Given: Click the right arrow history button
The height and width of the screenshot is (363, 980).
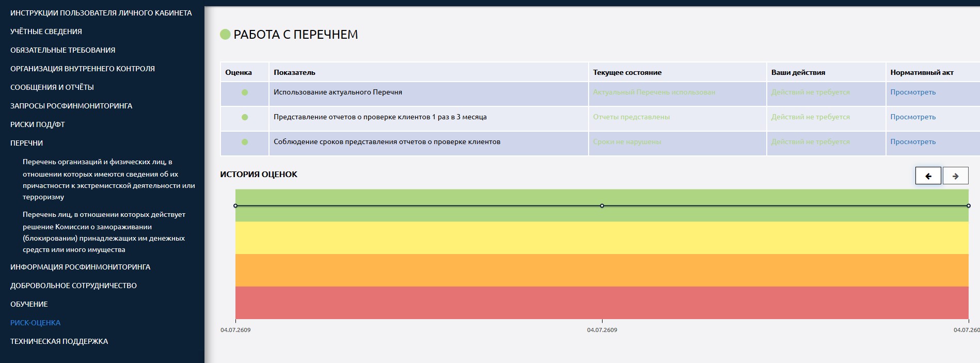Looking at the screenshot, I should point(955,176).
